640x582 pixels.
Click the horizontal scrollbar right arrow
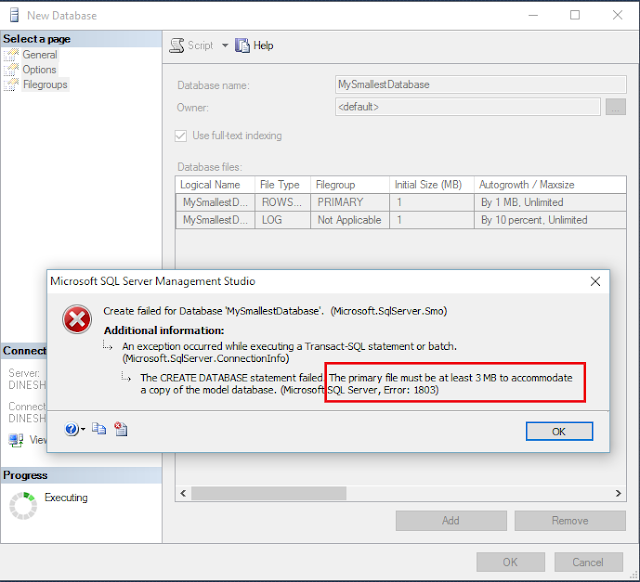coord(618,493)
